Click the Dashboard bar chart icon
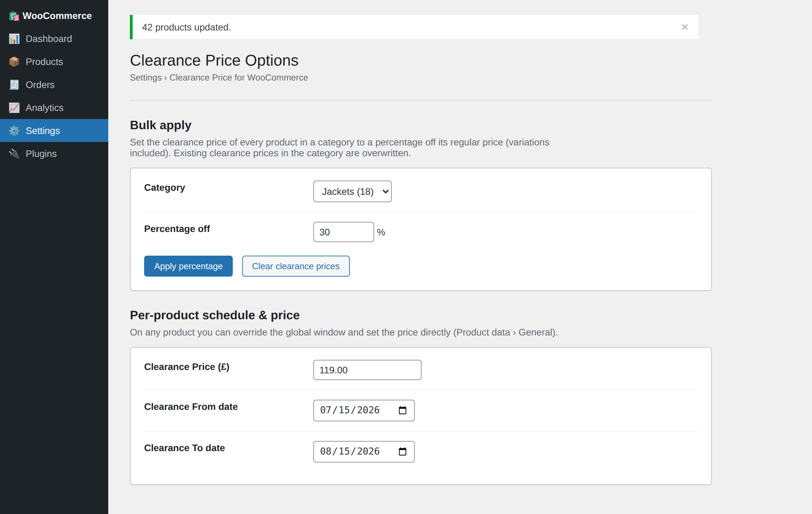 [14, 39]
